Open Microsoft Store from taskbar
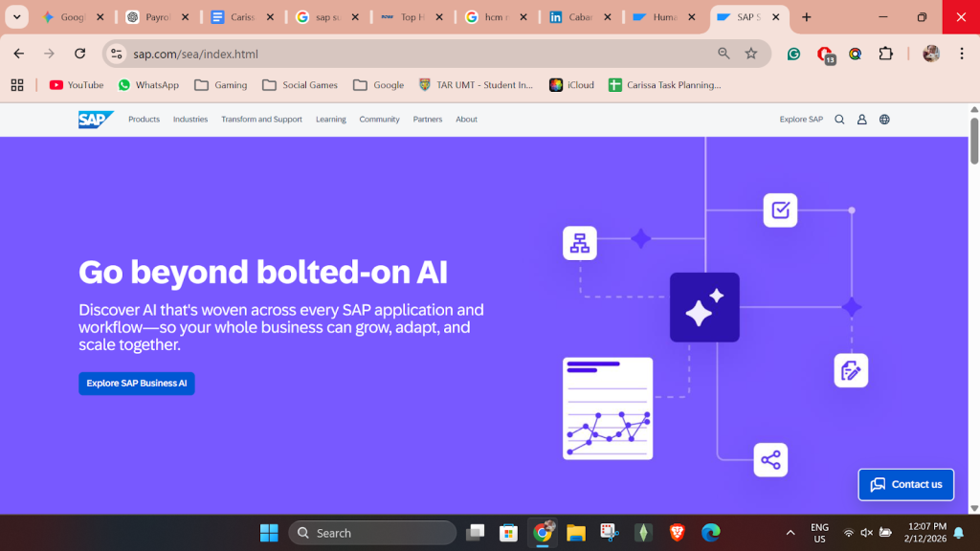This screenshot has width=980, height=551. [509, 533]
